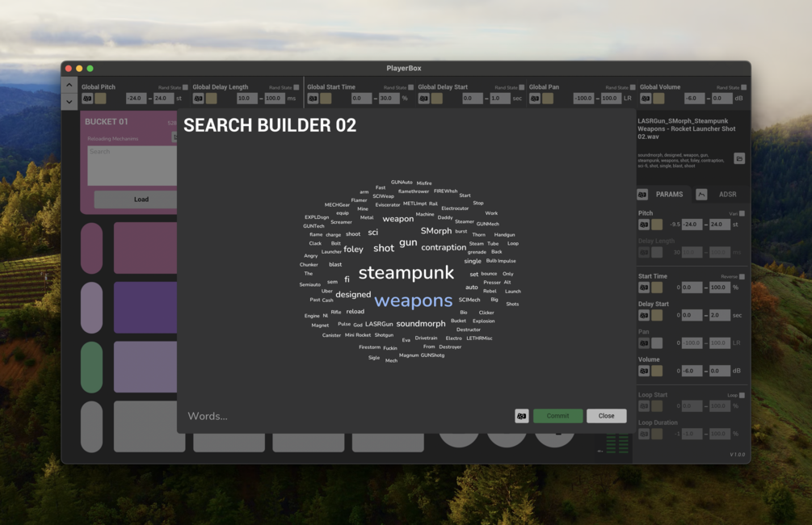
Task: Select the word 'foley' in the cloud
Action: coord(353,249)
